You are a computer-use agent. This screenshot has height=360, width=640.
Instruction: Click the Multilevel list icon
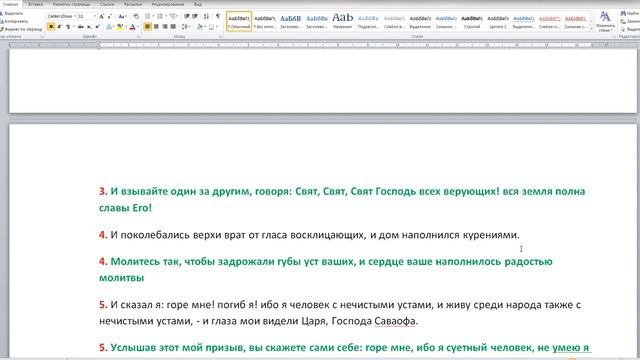coord(172,16)
